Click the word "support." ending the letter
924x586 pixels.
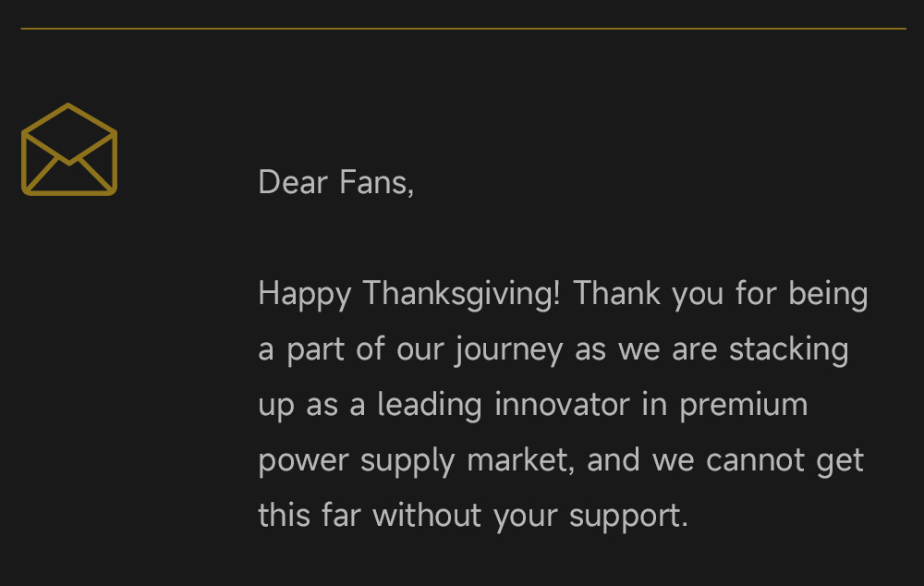tap(628, 516)
